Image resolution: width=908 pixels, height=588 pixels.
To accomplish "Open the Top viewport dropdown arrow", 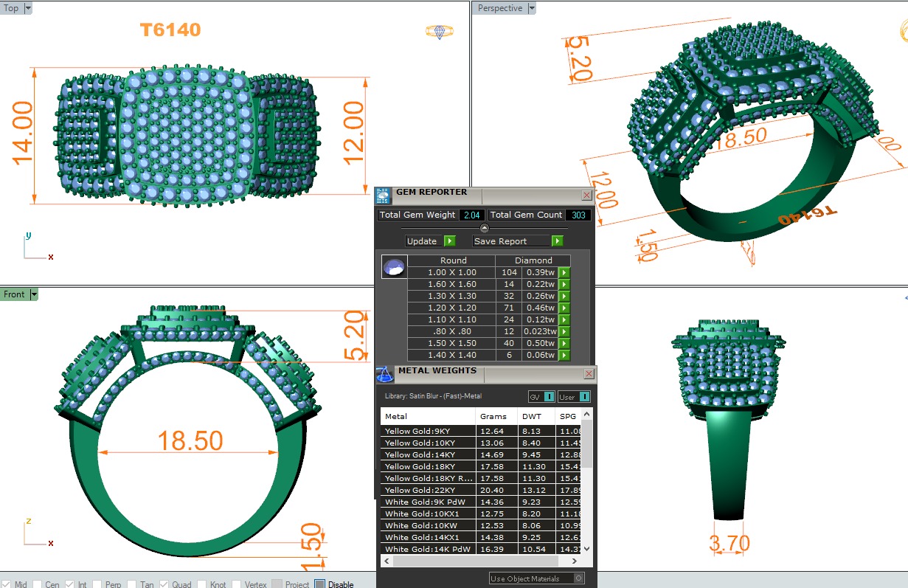I will pos(28,8).
